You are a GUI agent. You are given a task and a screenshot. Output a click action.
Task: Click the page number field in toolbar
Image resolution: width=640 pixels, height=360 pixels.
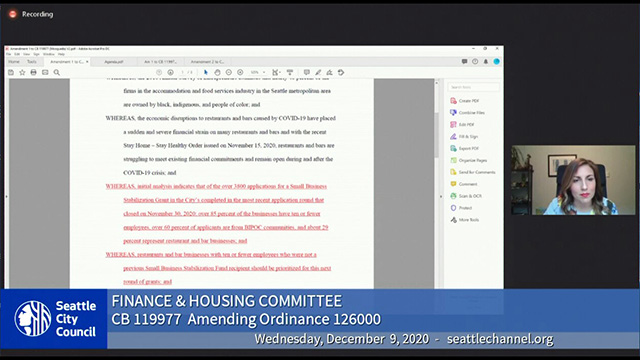point(182,72)
